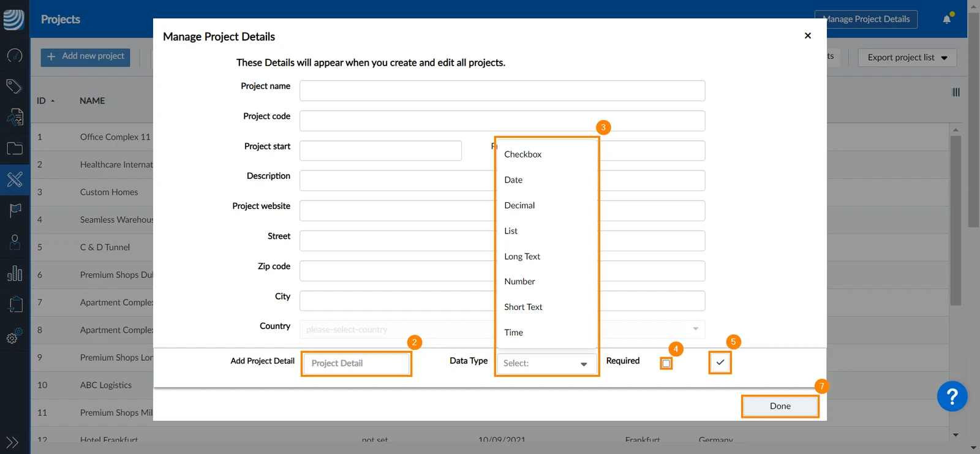Click the NAME column header
980x454 pixels.
(92, 100)
